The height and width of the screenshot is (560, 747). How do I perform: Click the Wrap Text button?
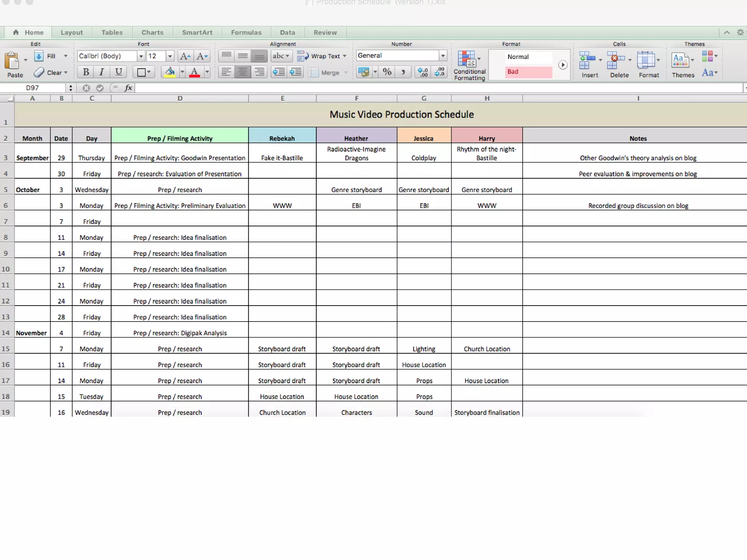pyautogui.click(x=321, y=56)
